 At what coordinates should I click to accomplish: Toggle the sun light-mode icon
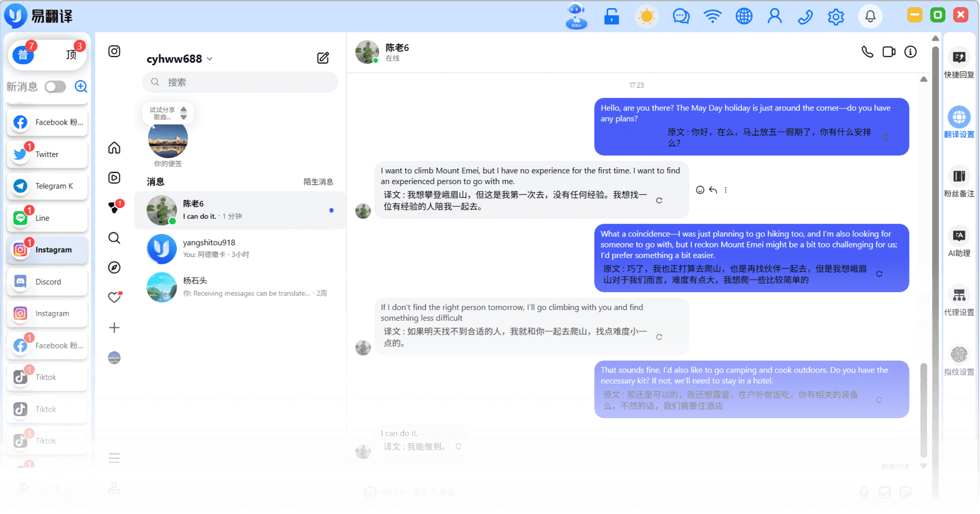[x=646, y=16]
